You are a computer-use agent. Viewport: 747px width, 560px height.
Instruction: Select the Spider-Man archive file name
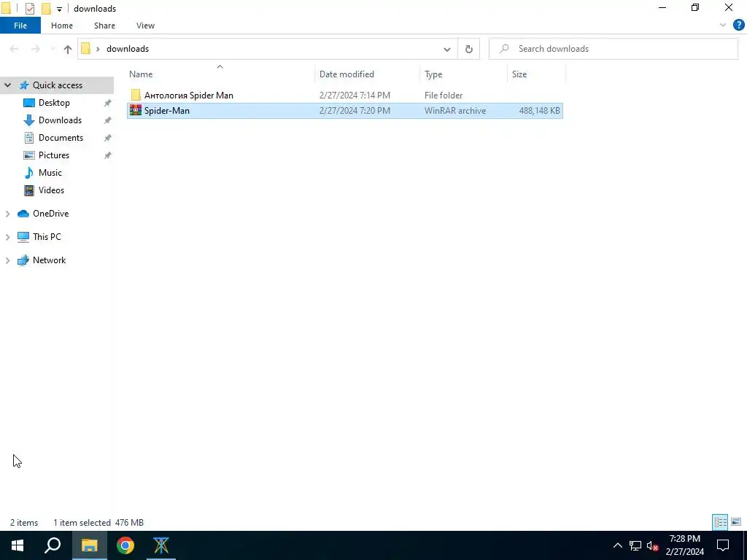tap(167, 111)
